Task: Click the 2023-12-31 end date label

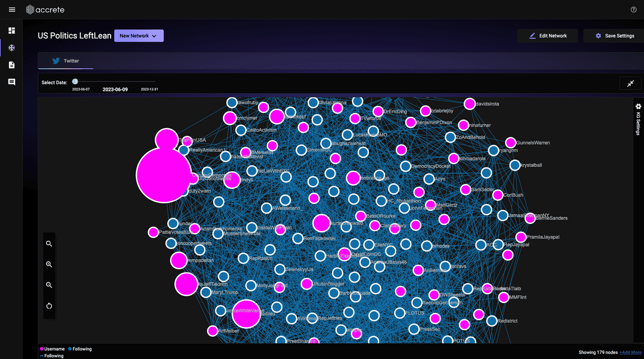Action: coord(149,90)
